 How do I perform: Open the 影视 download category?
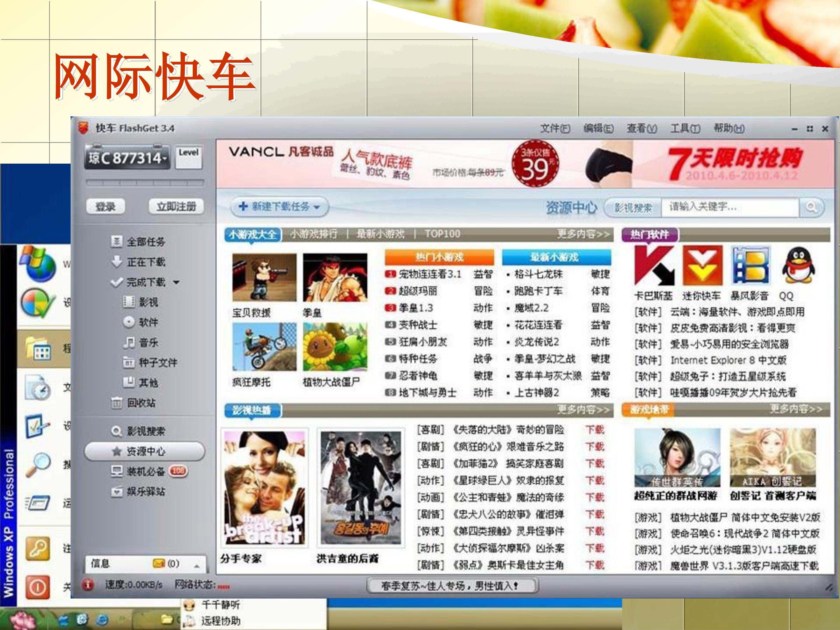pyautogui.click(x=141, y=302)
